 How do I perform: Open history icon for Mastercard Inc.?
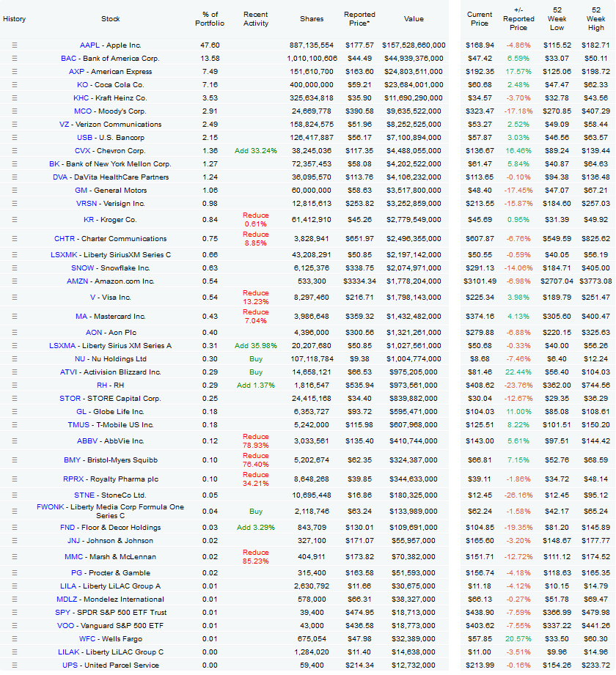(x=14, y=317)
